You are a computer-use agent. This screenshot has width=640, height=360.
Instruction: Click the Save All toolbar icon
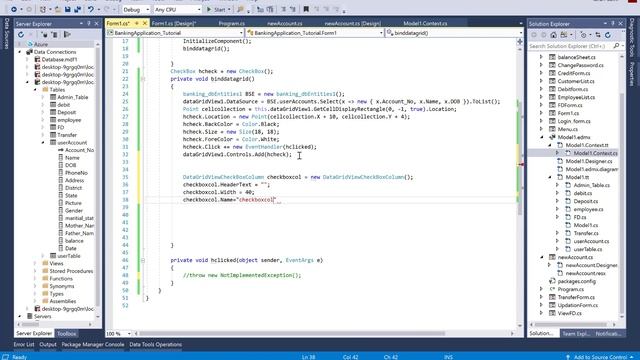pos(77,9)
